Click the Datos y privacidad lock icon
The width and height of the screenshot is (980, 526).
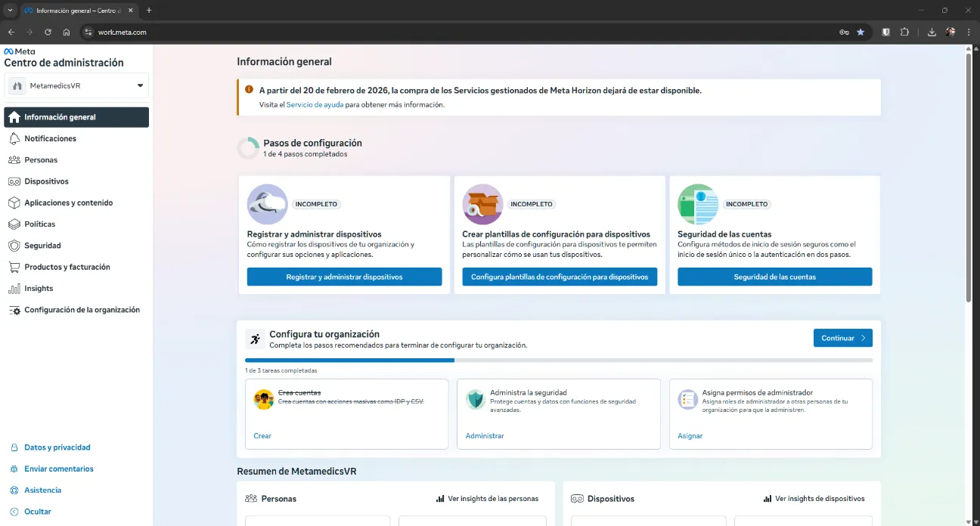coord(14,447)
